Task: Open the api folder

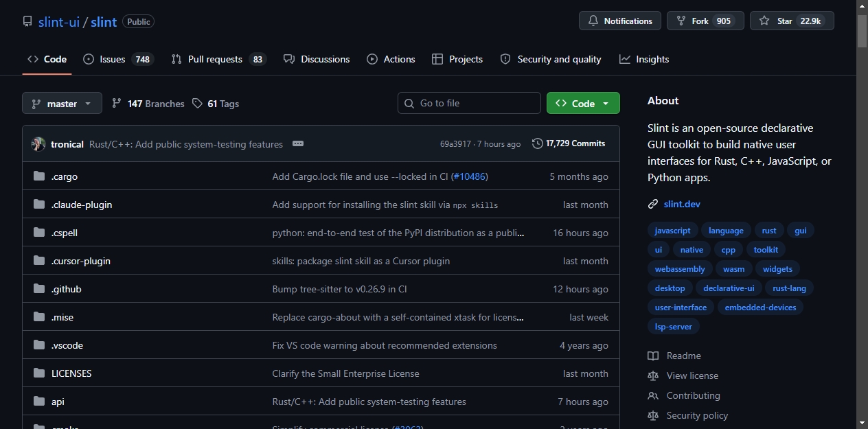Action: tap(58, 402)
